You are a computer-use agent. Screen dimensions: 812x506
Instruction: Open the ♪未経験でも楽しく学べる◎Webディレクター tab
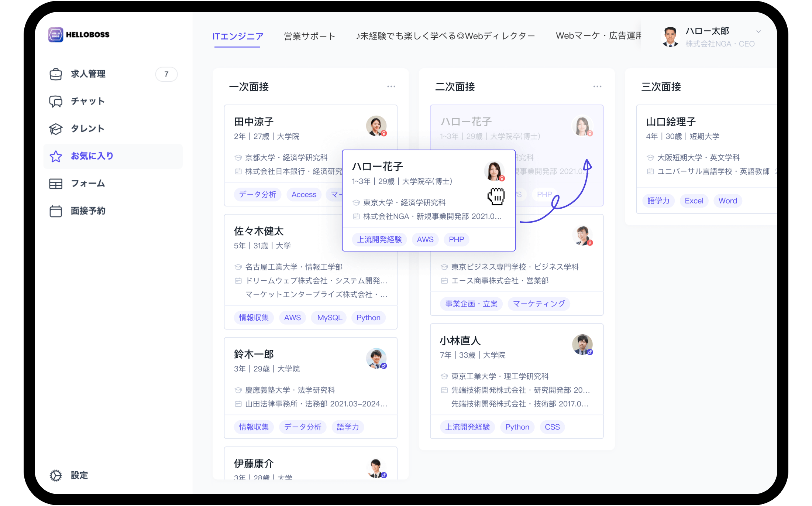(x=445, y=36)
